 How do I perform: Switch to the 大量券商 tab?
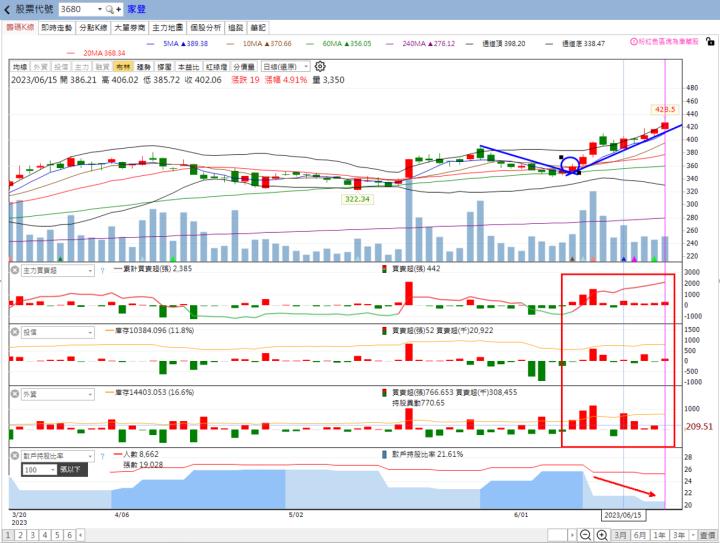pyautogui.click(x=129, y=28)
